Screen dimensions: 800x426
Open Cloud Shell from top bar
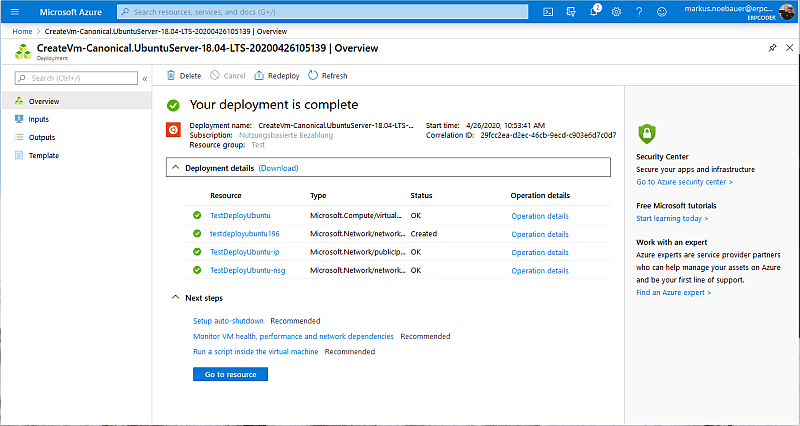(x=548, y=12)
